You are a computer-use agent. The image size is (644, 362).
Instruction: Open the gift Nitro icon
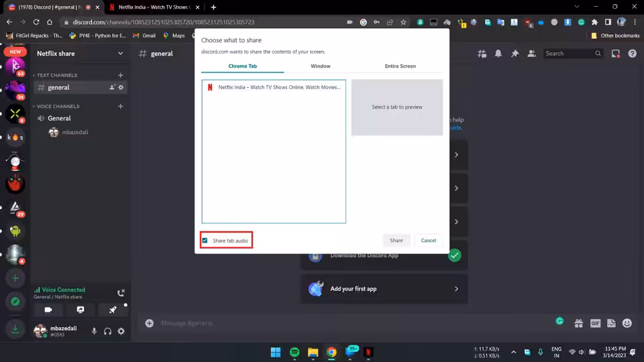tap(579, 323)
